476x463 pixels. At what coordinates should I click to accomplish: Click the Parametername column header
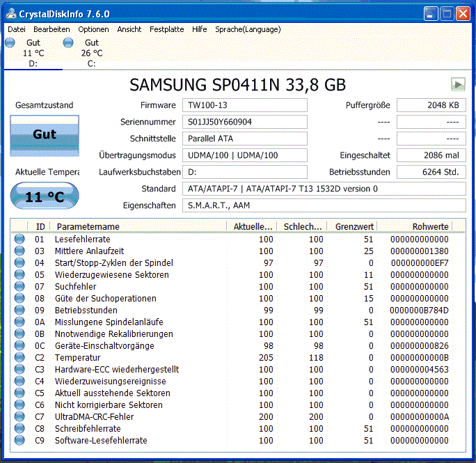click(x=138, y=227)
